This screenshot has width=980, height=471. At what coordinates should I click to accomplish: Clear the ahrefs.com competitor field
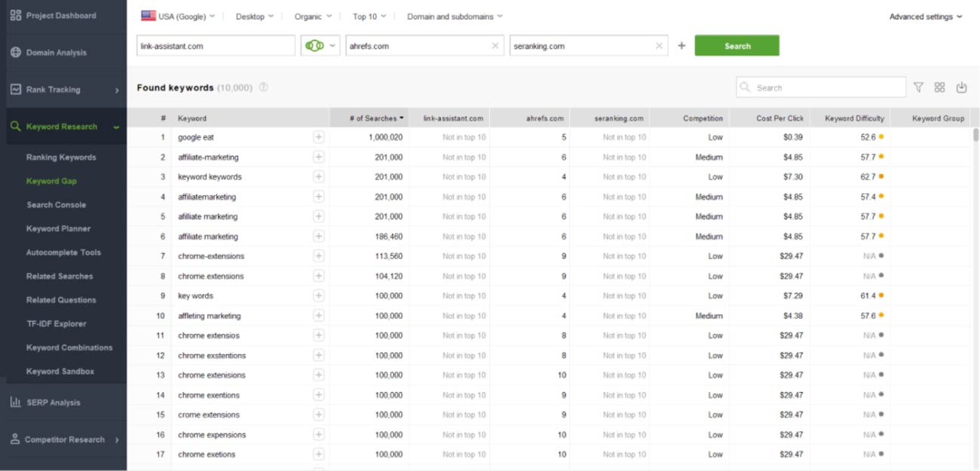tap(495, 46)
